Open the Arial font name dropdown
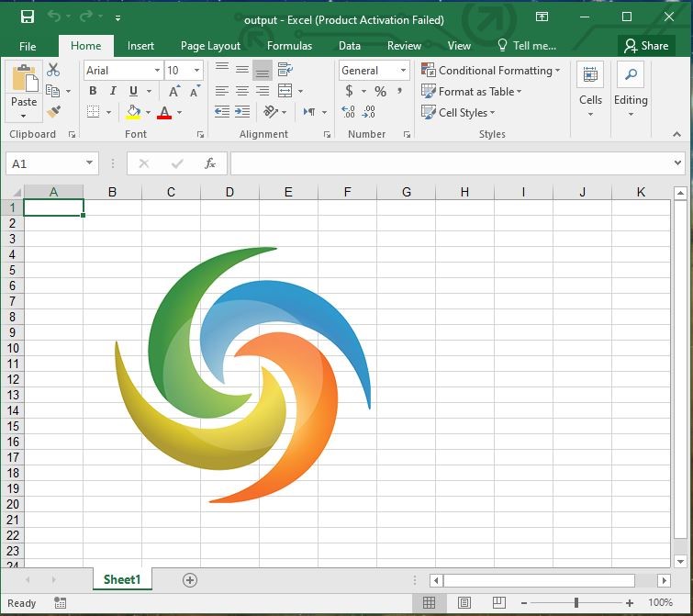 tap(157, 71)
